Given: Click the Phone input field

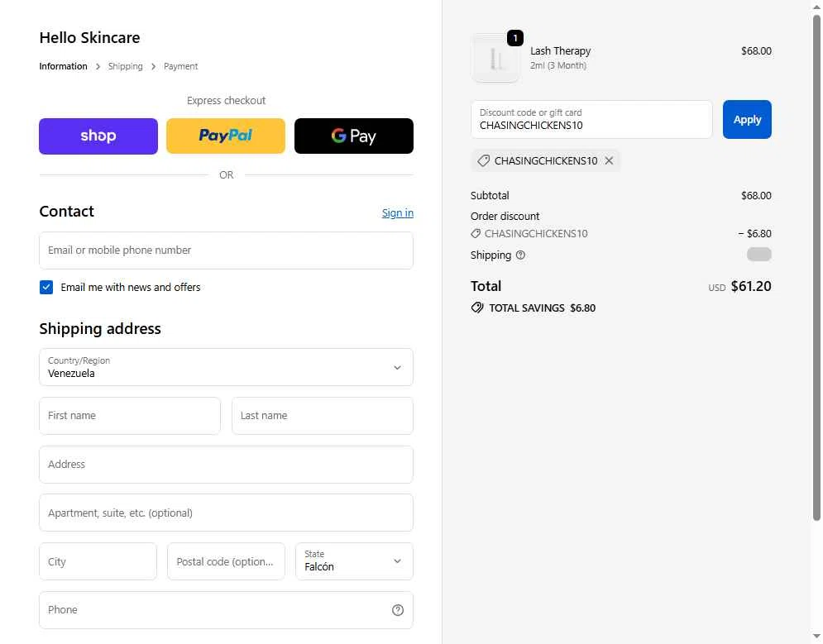Looking at the screenshot, I should (x=226, y=610).
